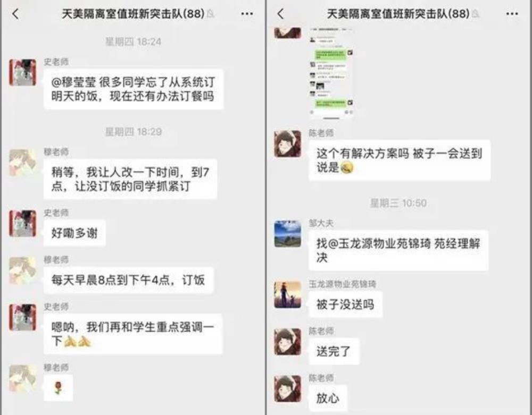Viewport: 532px width, 415px height.
Task: Tap the 每天早晨8点到下午4点 message
Action: pyautogui.click(x=129, y=280)
